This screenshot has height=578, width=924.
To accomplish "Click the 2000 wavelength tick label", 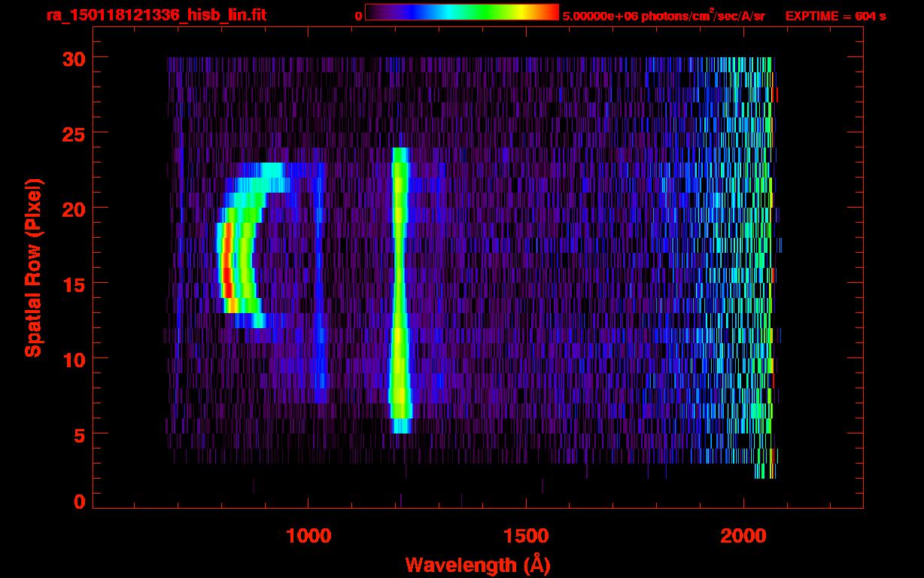I will [743, 536].
